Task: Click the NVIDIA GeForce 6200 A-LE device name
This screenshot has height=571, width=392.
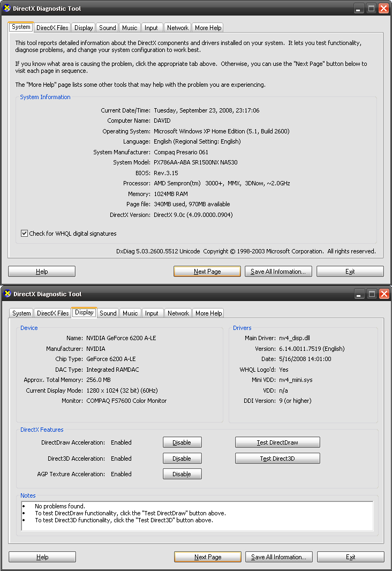Action: coord(121,338)
